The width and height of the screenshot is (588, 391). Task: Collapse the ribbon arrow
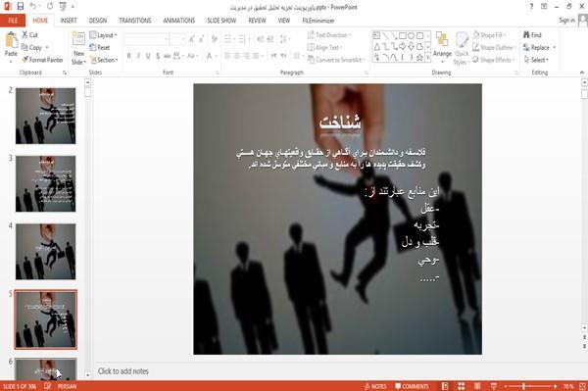(x=582, y=73)
